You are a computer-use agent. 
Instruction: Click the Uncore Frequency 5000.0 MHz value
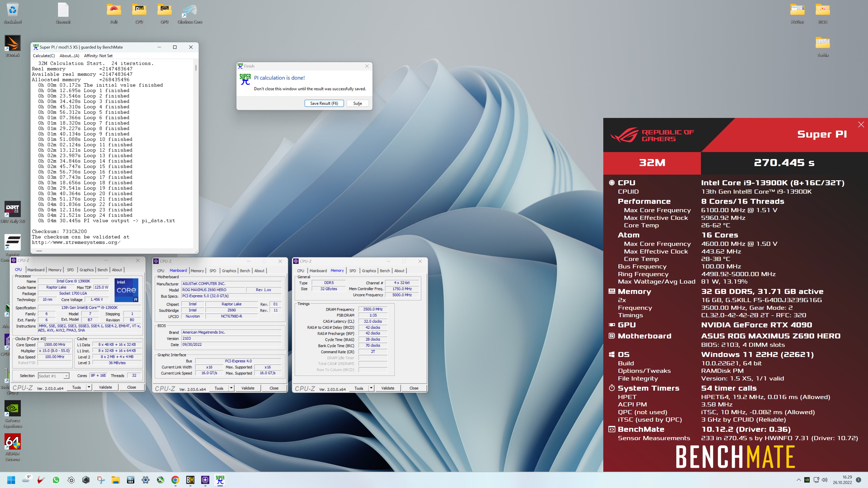tap(402, 295)
